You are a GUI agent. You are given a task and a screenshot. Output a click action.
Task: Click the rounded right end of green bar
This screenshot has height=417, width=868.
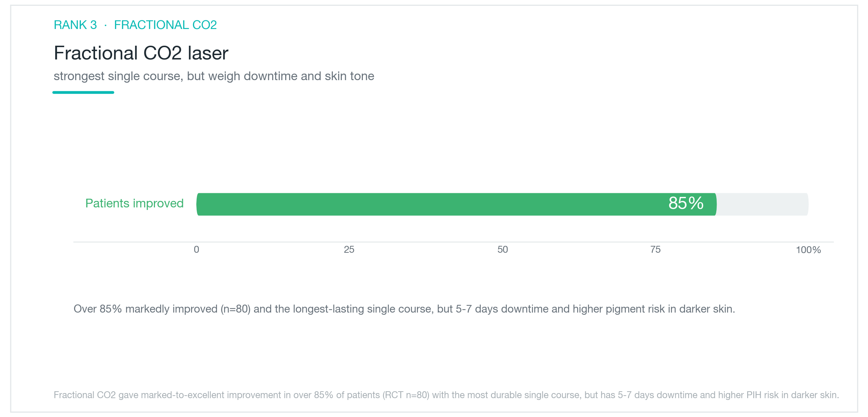click(x=714, y=204)
